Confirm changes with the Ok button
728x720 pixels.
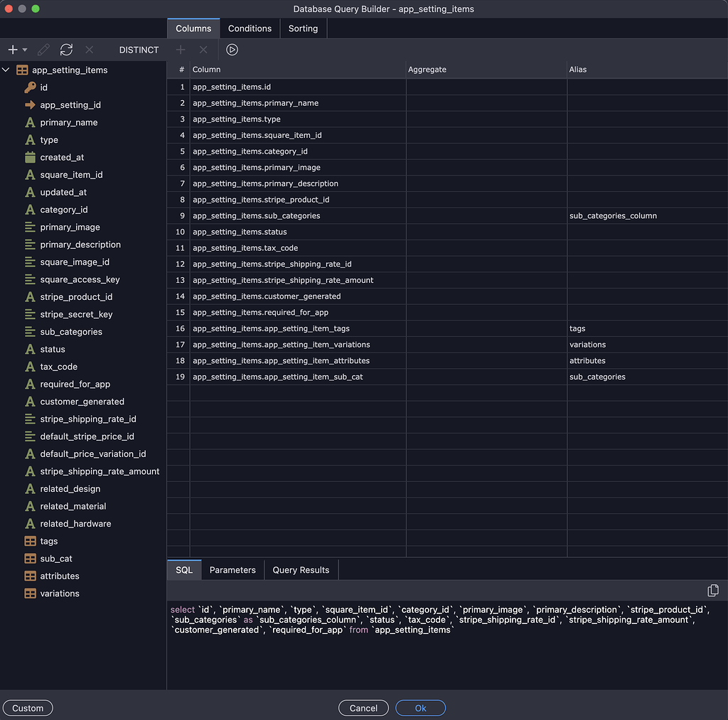tap(420, 708)
